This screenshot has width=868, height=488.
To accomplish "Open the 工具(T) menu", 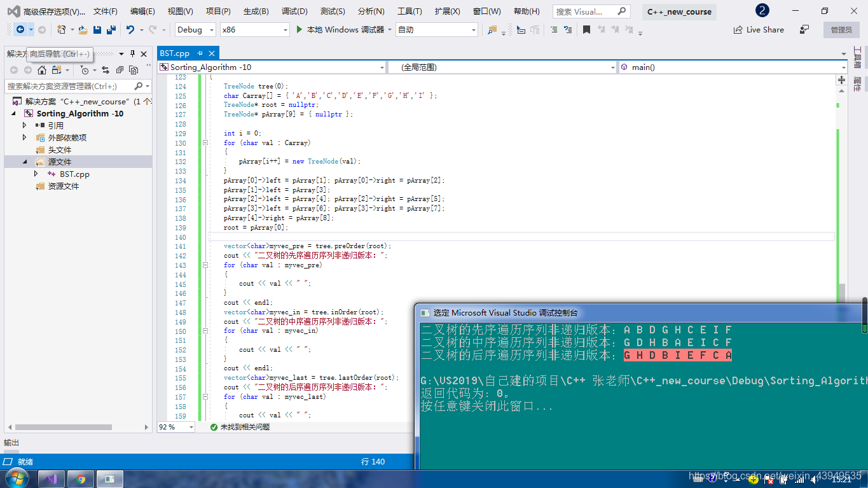I will point(409,11).
